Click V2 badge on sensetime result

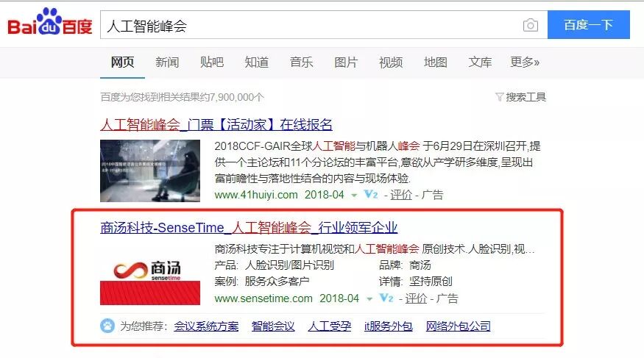pos(386,298)
